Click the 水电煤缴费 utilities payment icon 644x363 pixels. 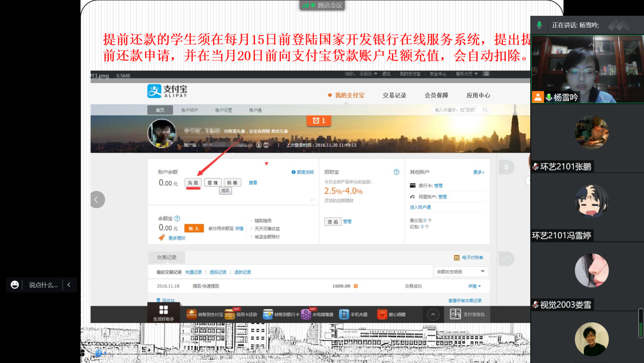click(306, 314)
